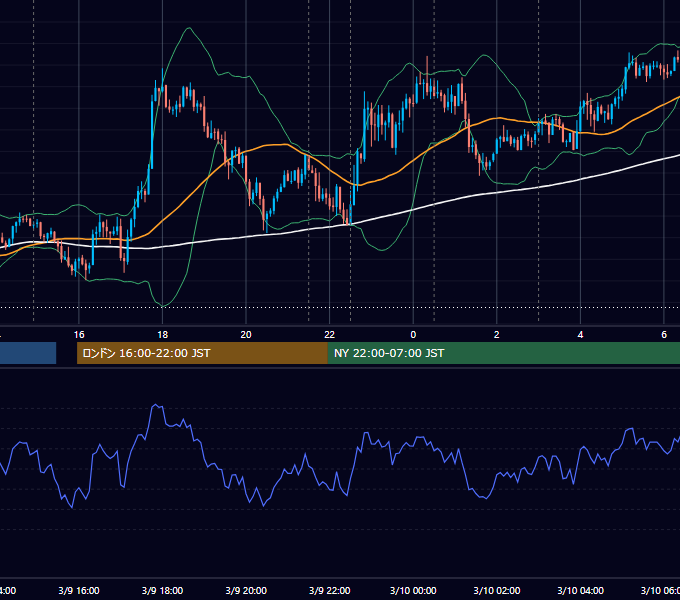Viewport: 680px width, 600px height.
Task: Click the 3/9 22:00 time label
Action: [x=330, y=590]
